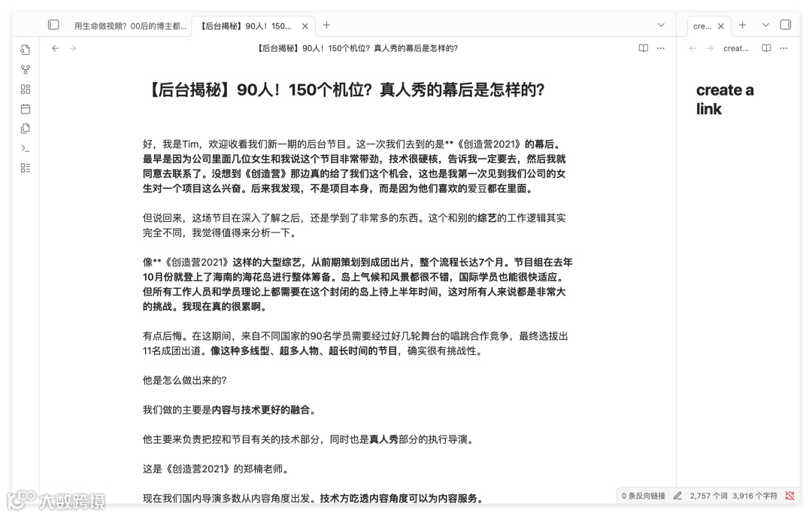Click the line 他是怎么做出来的？
Viewport: 812px width, 516px height.
[x=184, y=381]
